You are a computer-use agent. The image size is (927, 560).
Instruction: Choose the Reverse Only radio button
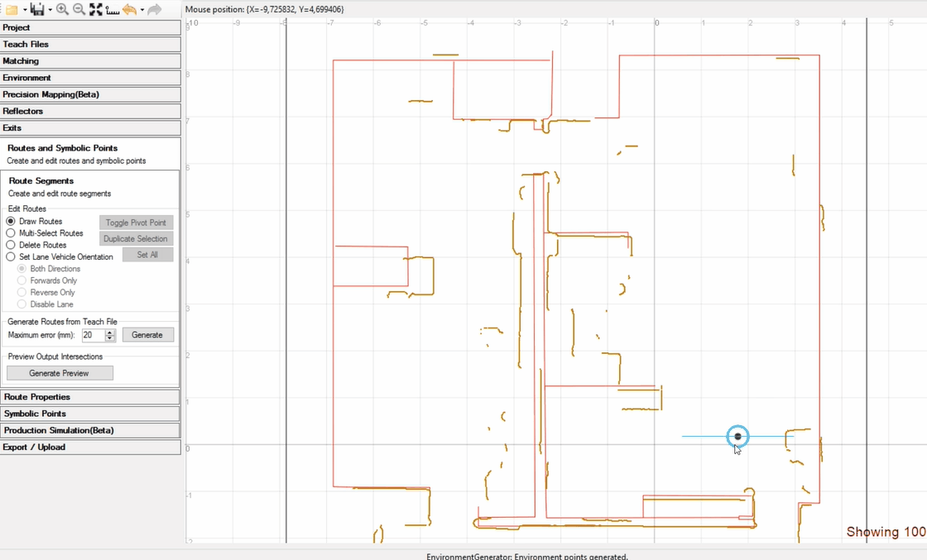click(22, 292)
